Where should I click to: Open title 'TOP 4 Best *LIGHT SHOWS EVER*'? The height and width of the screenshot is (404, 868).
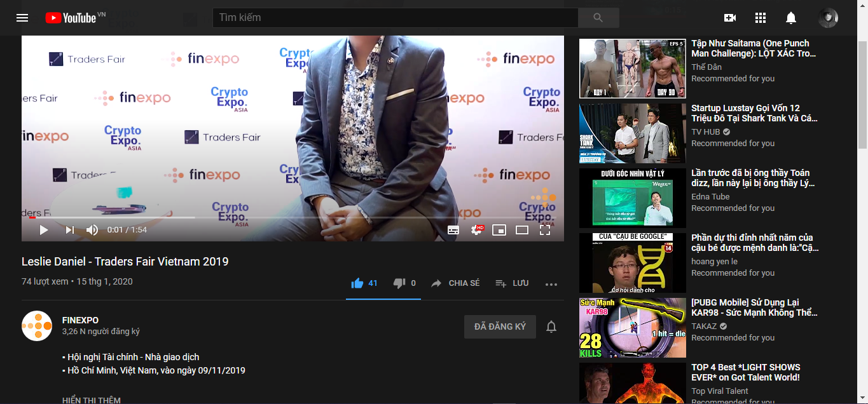pyautogui.click(x=746, y=372)
